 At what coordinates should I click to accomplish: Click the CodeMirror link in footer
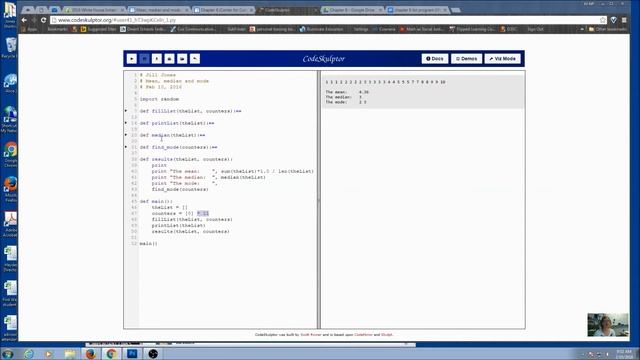363,335
